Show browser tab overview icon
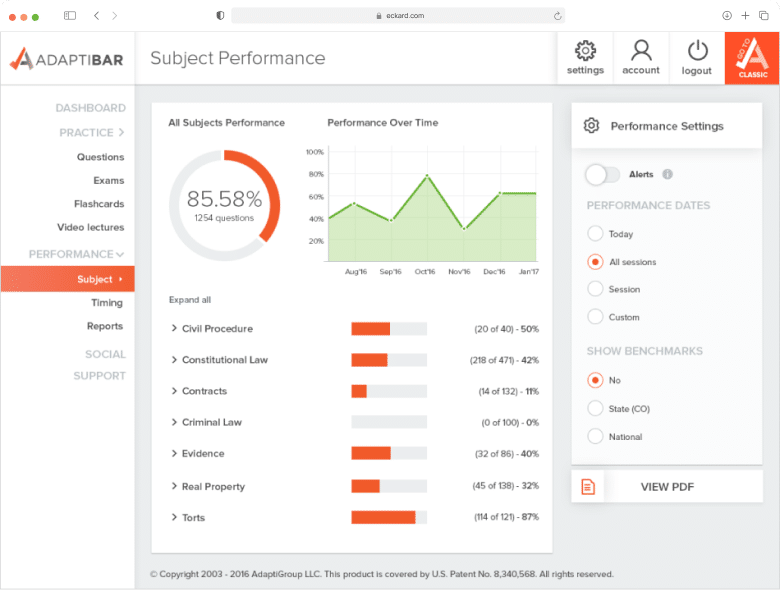 (764, 15)
